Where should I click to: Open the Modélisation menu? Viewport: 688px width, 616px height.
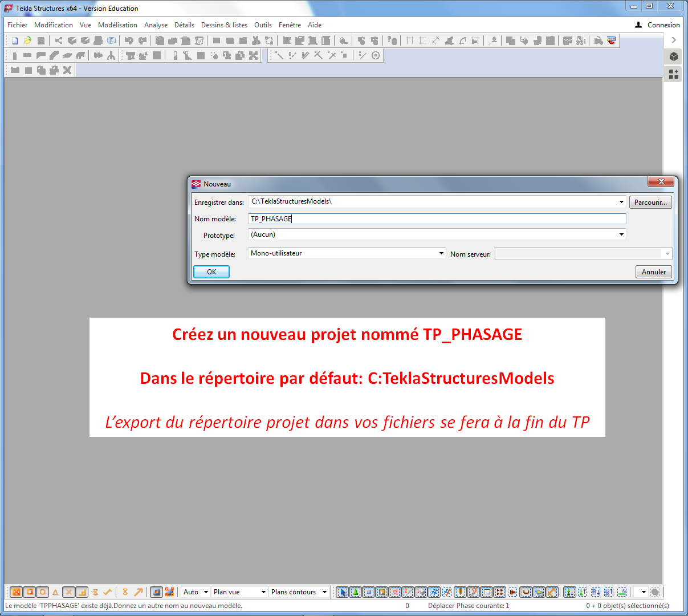click(x=117, y=25)
